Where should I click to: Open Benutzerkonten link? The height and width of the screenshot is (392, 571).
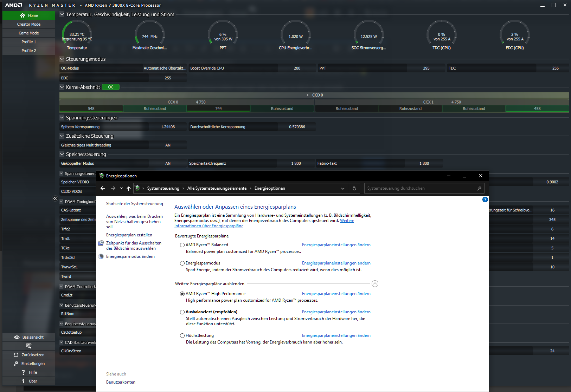click(x=121, y=382)
